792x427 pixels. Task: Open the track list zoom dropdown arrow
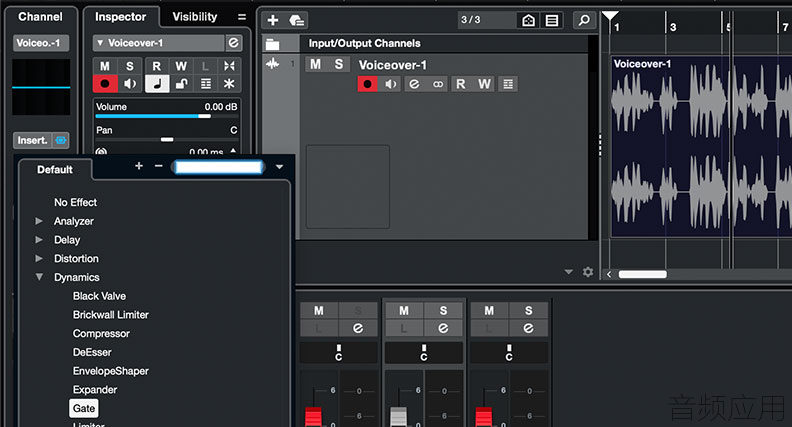[x=569, y=272]
